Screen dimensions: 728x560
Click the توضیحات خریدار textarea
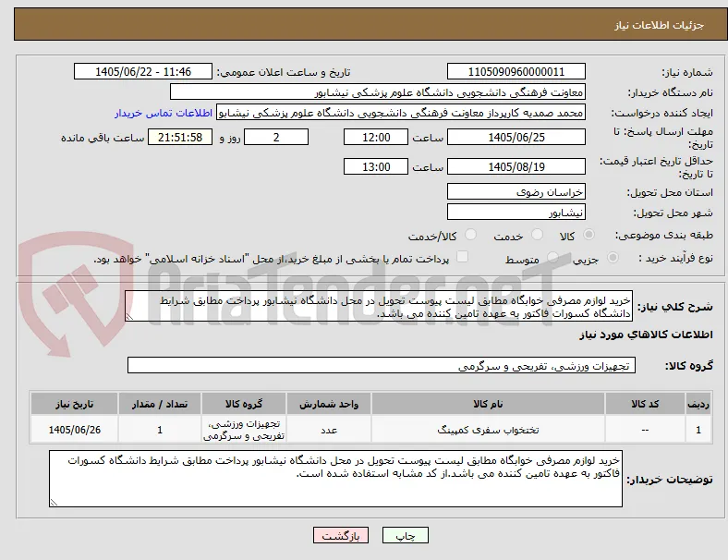point(335,479)
